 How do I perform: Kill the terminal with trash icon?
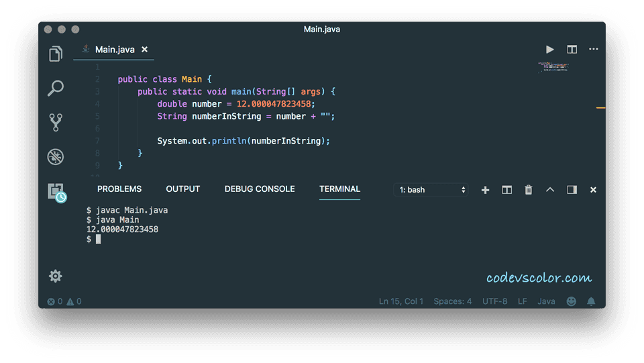click(529, 190)
